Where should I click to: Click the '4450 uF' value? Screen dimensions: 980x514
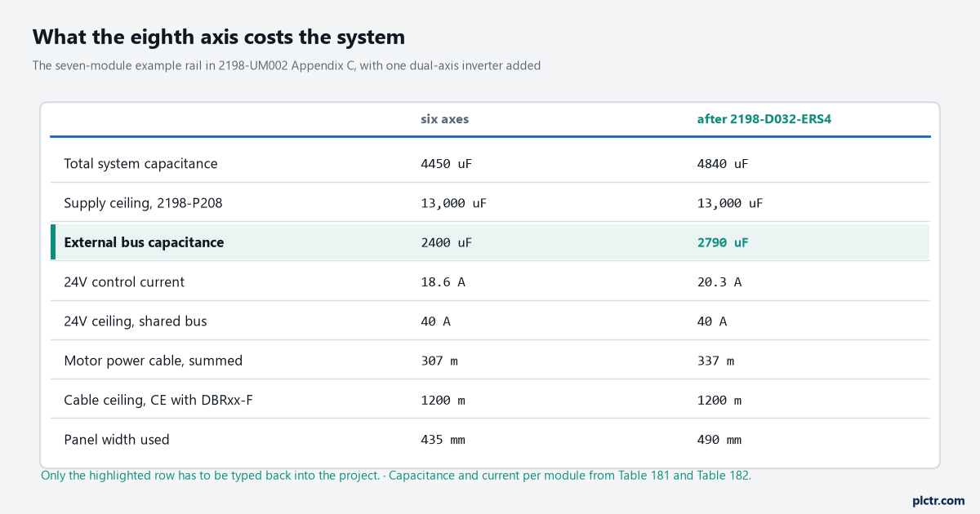446,163
